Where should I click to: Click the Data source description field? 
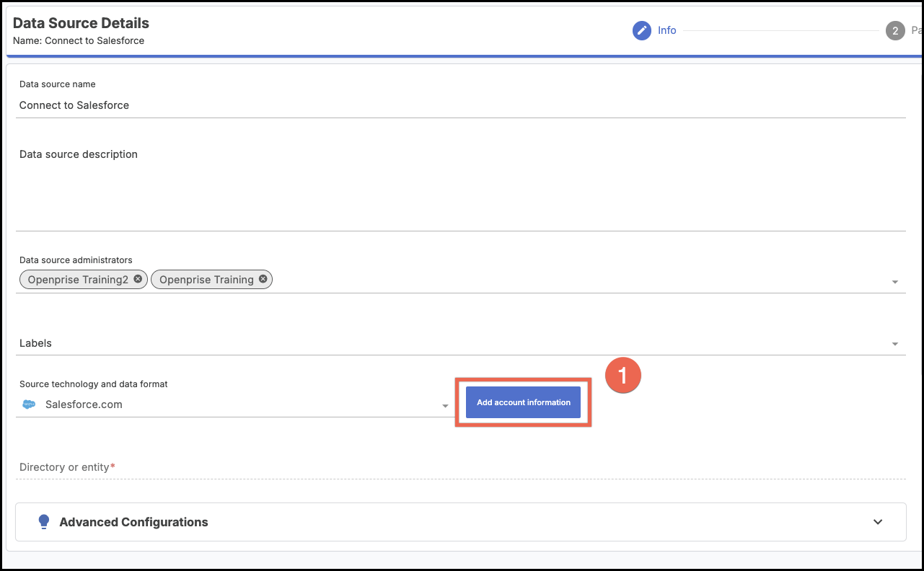[461, 187]
